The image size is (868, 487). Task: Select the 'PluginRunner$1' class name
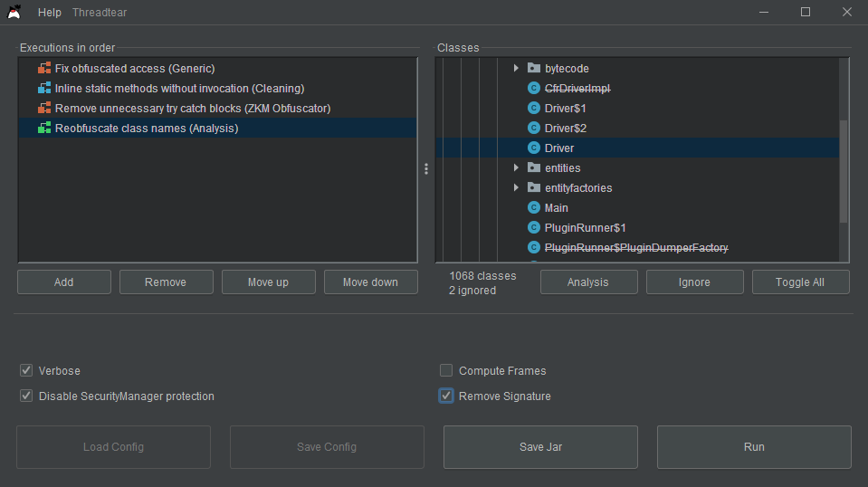coord(585,228)
